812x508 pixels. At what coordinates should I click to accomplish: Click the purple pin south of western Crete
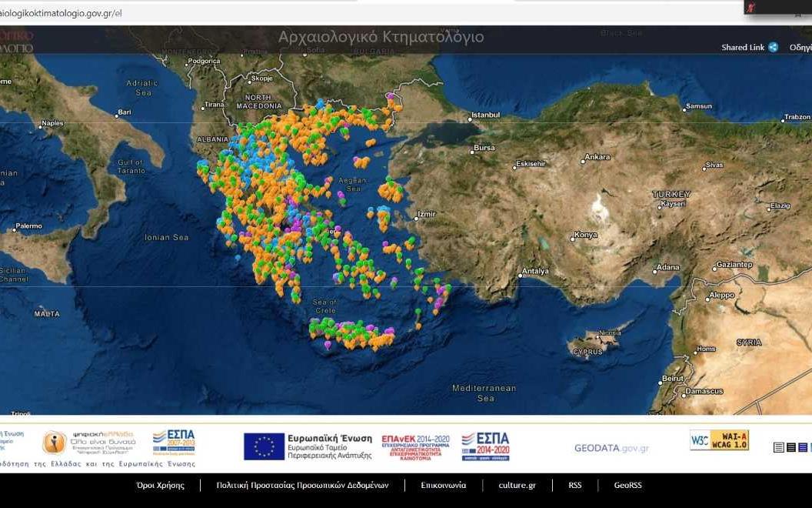click(x=328, y=345)
